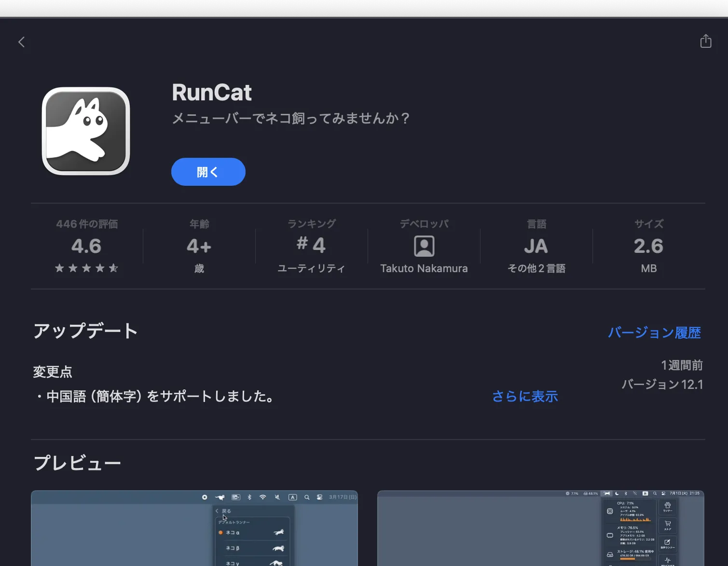
Task: Click the アップデート section heading
Action: point(85,331)
